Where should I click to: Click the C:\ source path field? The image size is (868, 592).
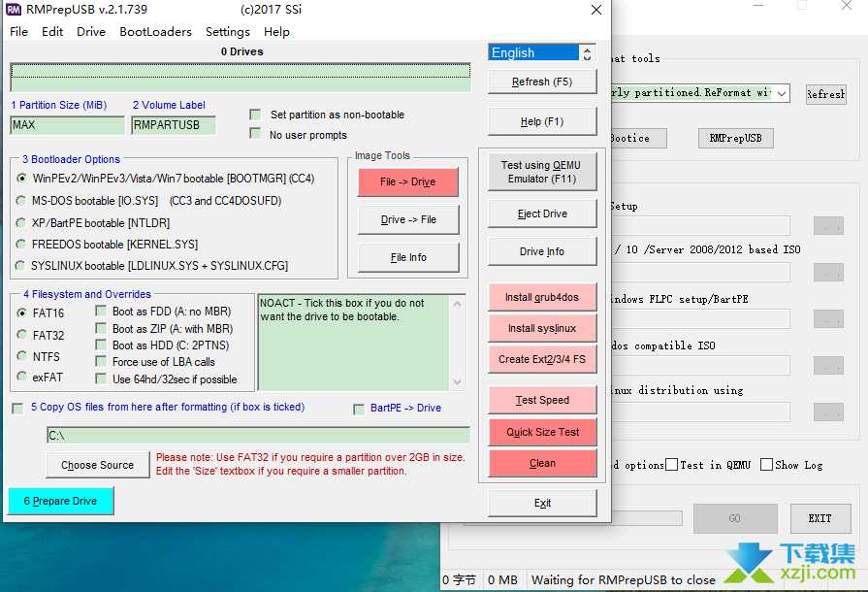tap(259, 436)
